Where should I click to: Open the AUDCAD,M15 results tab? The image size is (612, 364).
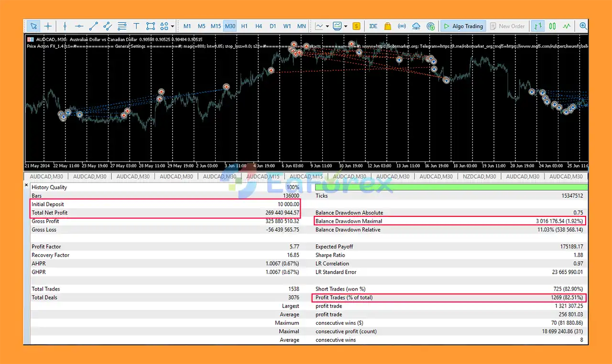[x=263, y=176]
